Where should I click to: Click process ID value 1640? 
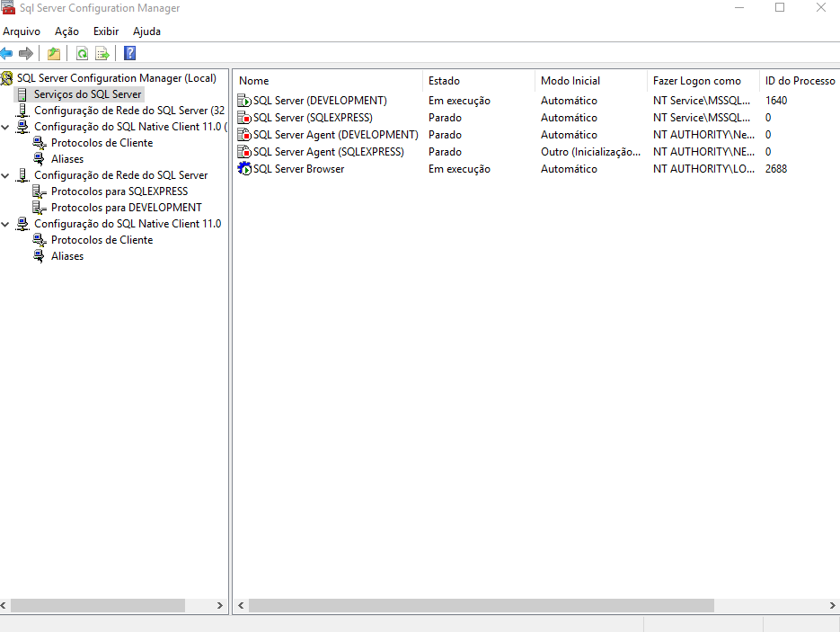click(x=776, y=101)
